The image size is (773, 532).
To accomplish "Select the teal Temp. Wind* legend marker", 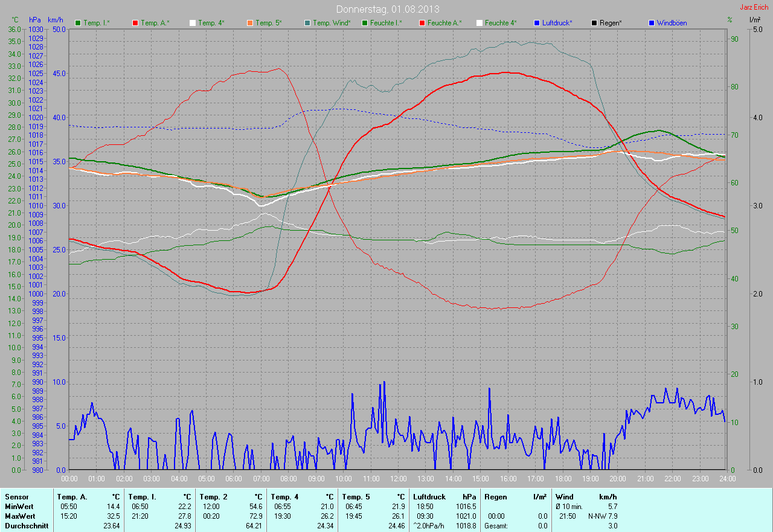I will click(307, 23).
